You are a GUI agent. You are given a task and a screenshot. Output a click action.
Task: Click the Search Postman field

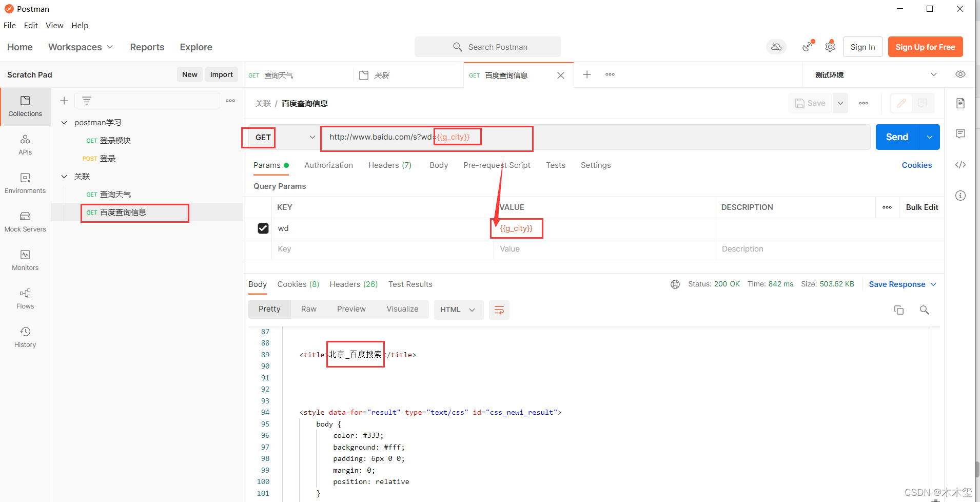pos(487,47)
